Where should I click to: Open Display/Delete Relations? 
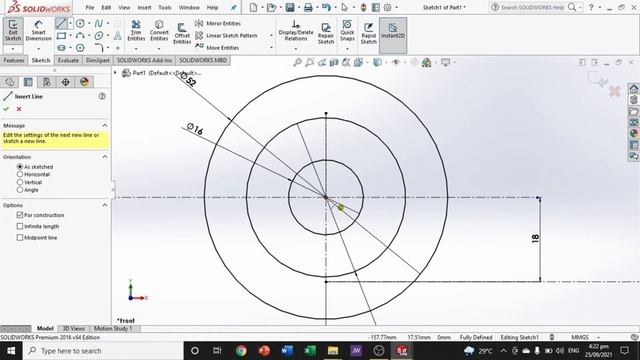click(x=296, y=31)
